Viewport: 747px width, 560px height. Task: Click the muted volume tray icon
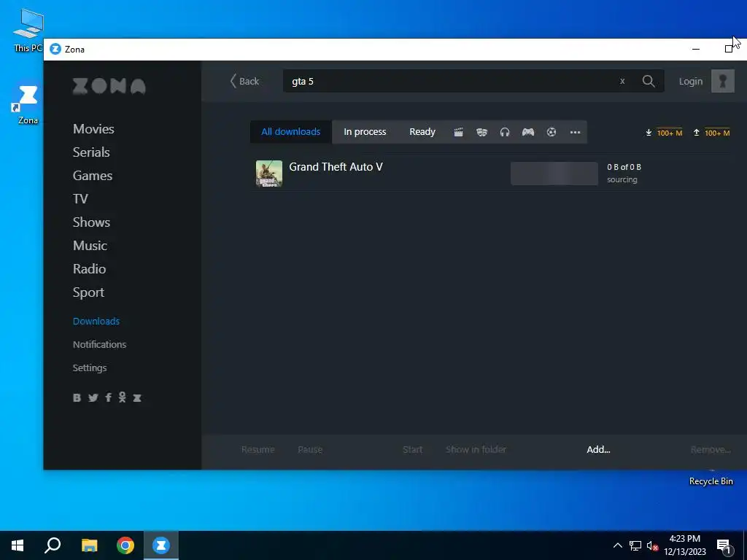click(x=652, y=545)
